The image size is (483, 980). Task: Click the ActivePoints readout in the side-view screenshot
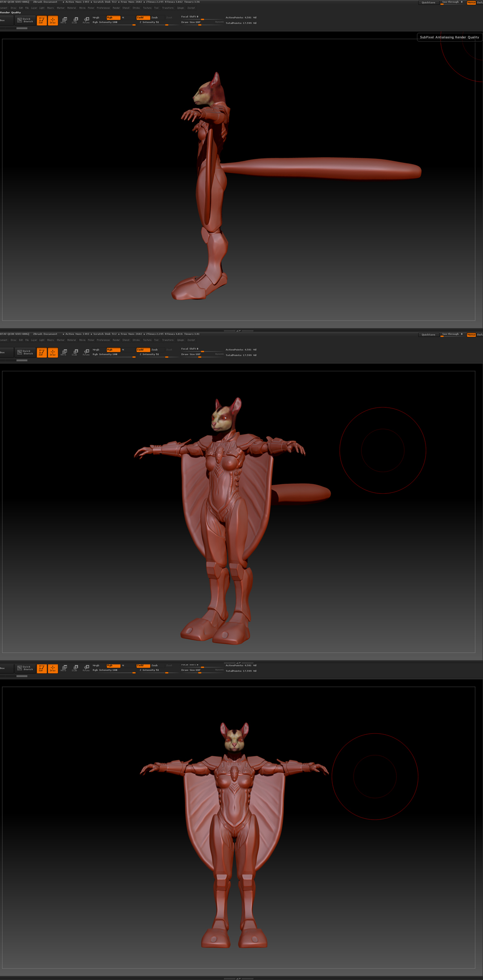(x=241, y=17)
